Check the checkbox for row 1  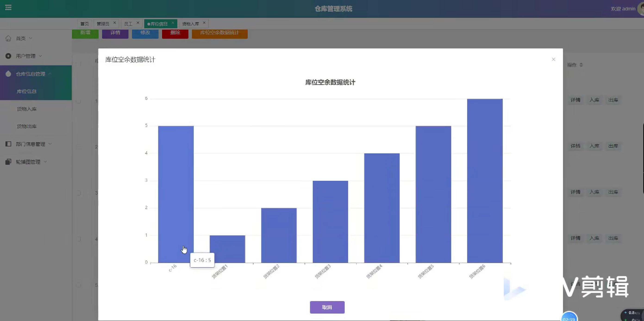click(x=78, y=101)
